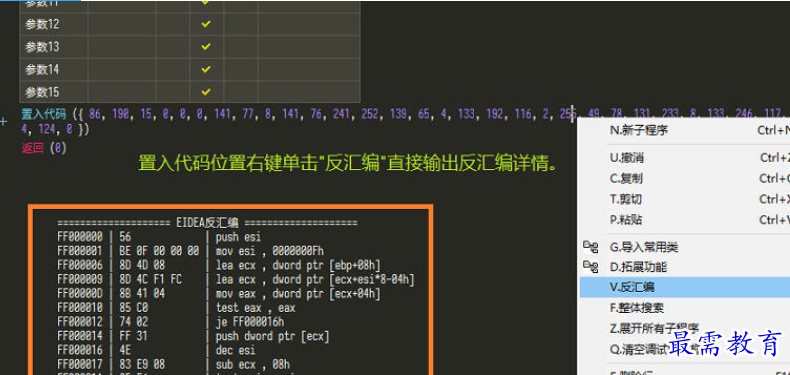This screenshot has width=790, height=375.
Task: Toggle the checkmark in the 参数14 row
Action: click(206, 69)
